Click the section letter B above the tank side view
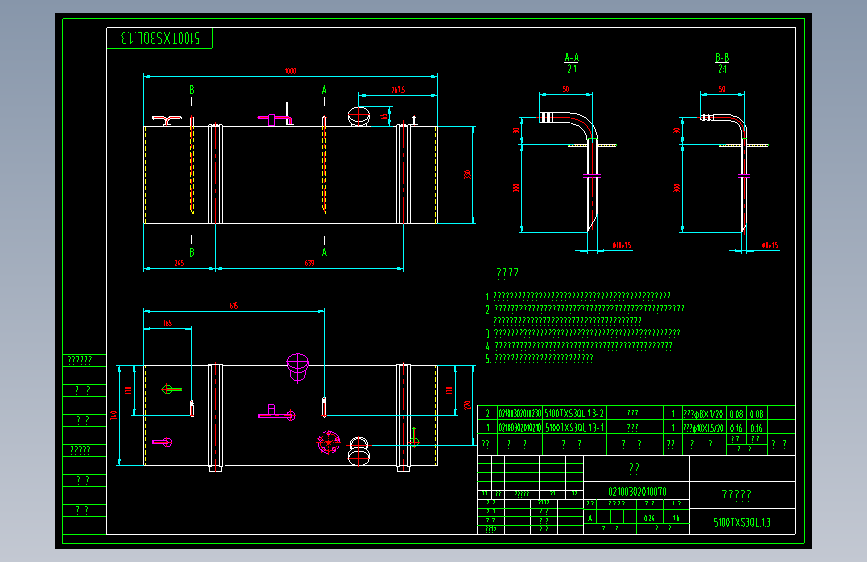867x562 pixels. click(192, 90)
